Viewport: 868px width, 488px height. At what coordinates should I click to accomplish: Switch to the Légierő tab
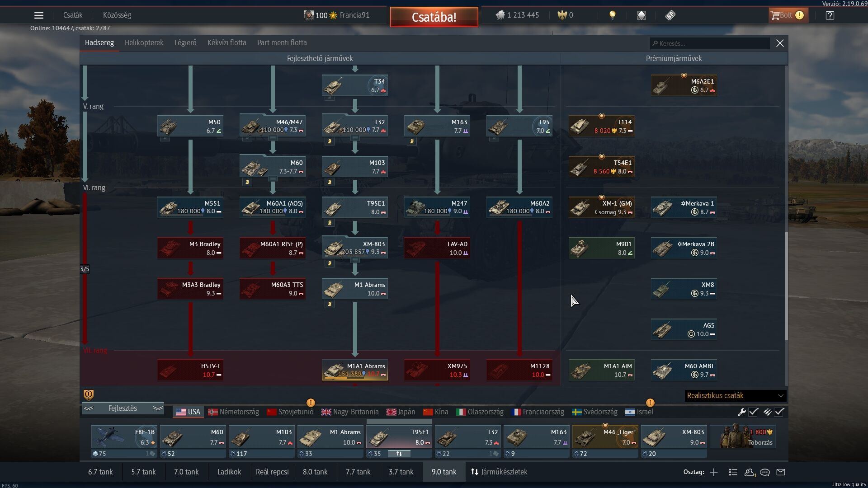coord(185,43)
